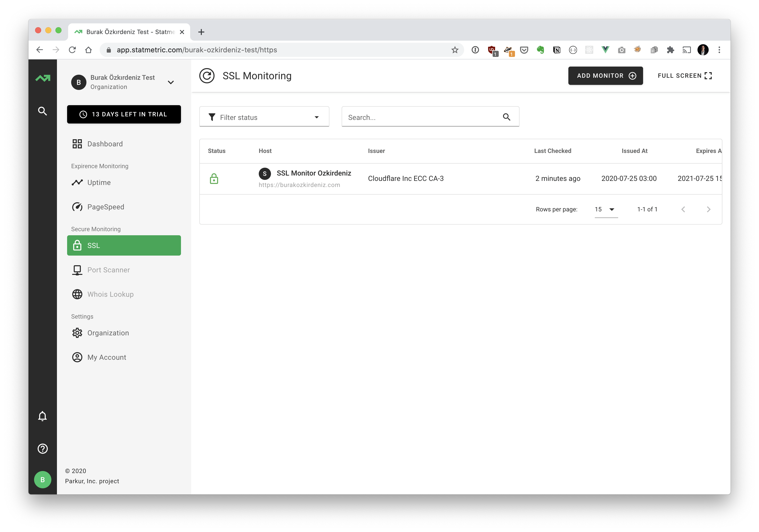Image resolution: width=759 pixels, height=532 pixels.
Task: Click the green user avatar B
Action: pos(42,479)
